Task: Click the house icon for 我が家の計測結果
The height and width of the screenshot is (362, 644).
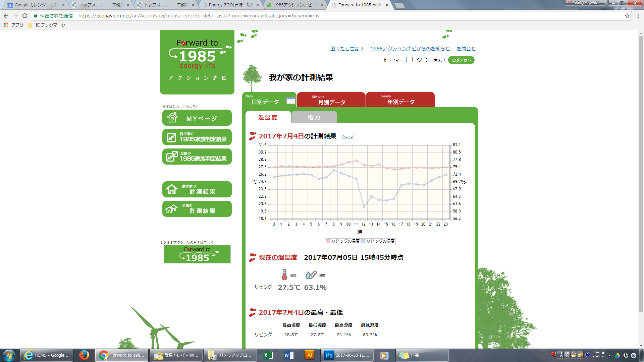Action: point(171,189)
